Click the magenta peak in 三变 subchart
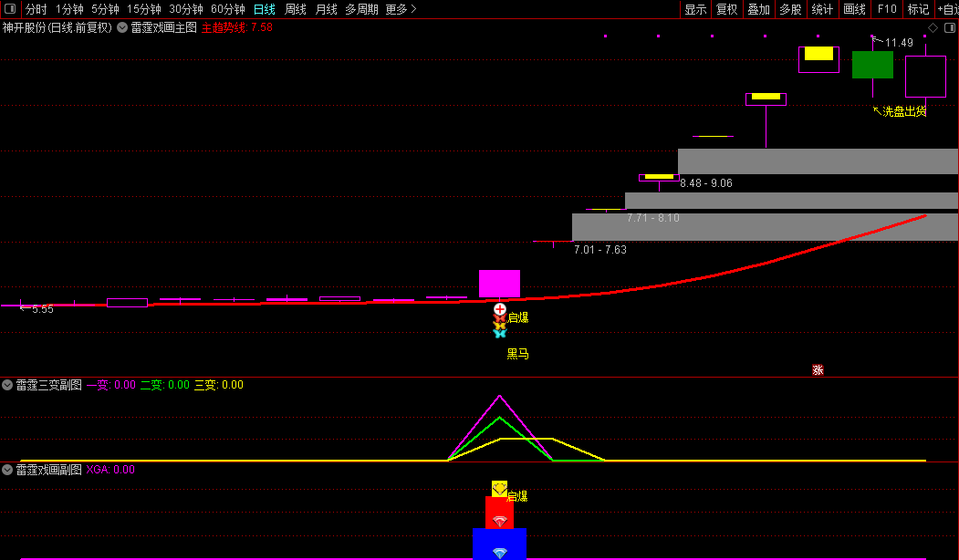The height and width of the screenshot is (560, 959). [x=500, y=396]
